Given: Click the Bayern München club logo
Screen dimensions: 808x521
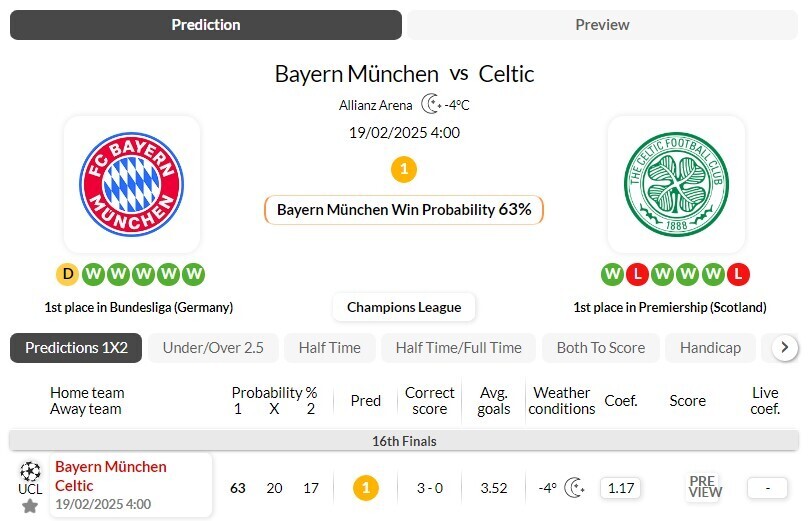Looking at the screenshot, I should coord(131,185).
